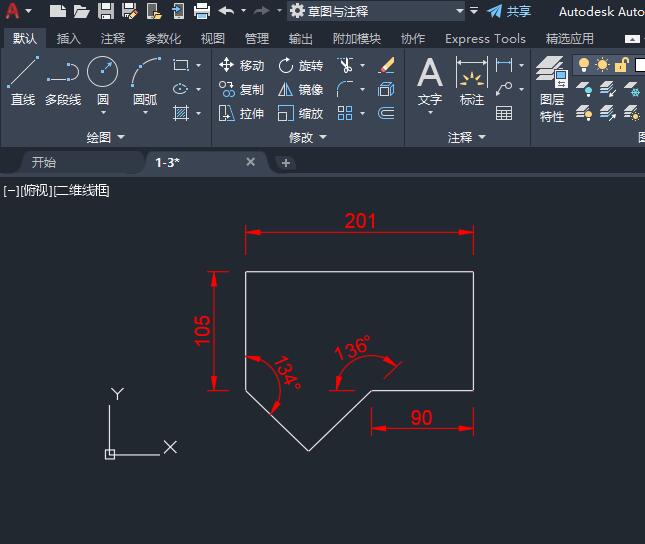This screenshot has width=645, height=544.
Task: Switch to the 参数化 ribbon tab
Action: pyautogui.click(x=163, y=39)
